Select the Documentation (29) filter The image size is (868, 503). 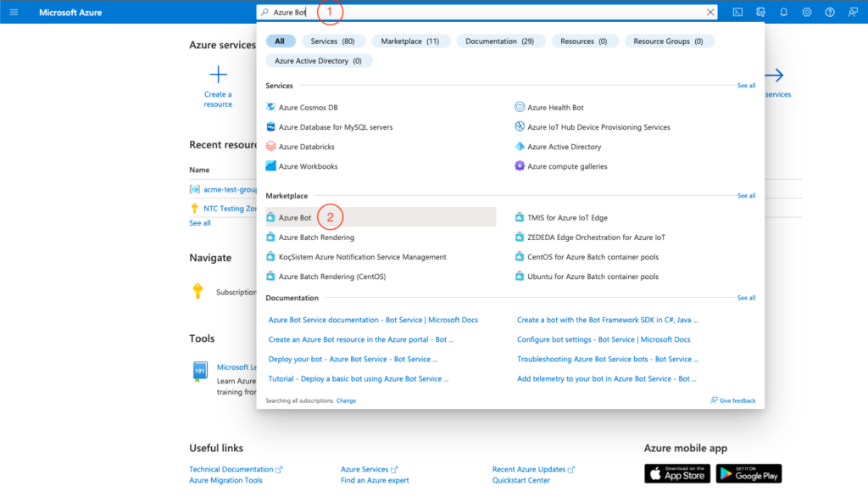[x=500, y=41]
